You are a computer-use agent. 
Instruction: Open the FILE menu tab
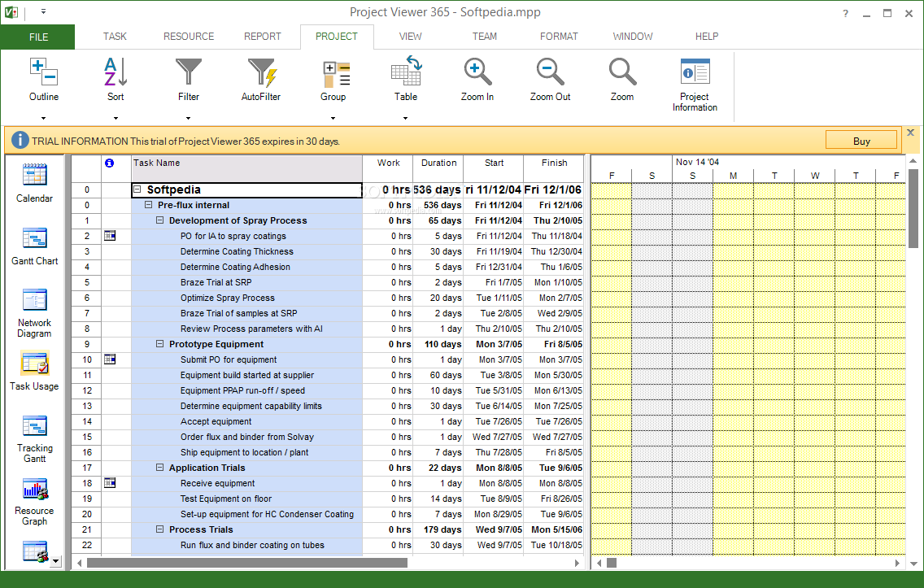tap(38, 37)
